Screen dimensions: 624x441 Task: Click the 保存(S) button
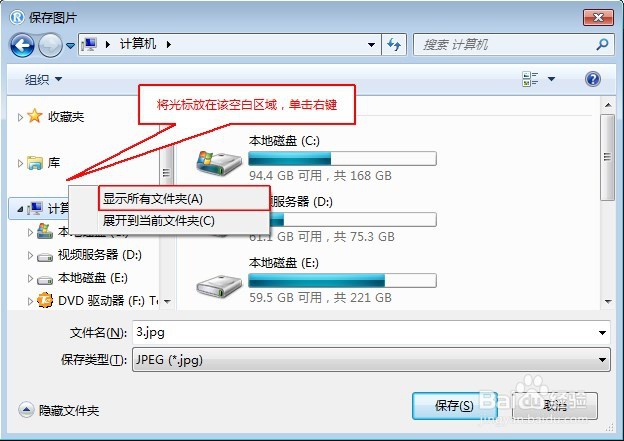(454, 406)
